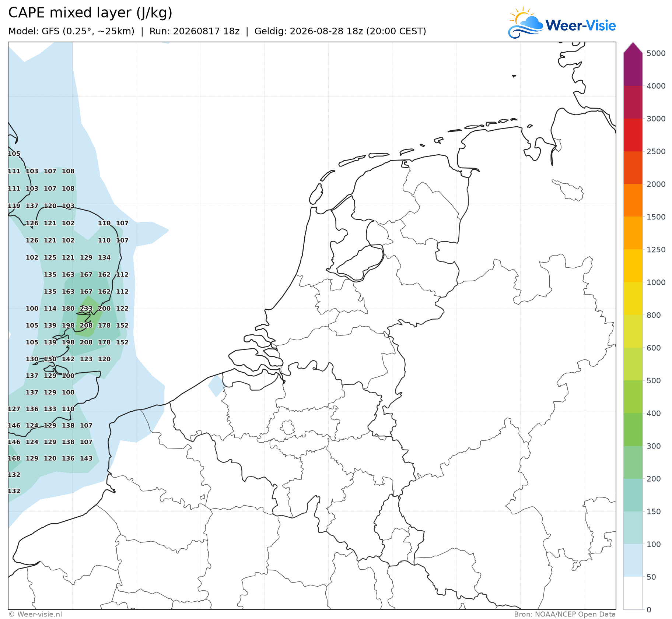Click the 143 value over the Channel
The image size is (672, 619).
[x=86, y=458]
